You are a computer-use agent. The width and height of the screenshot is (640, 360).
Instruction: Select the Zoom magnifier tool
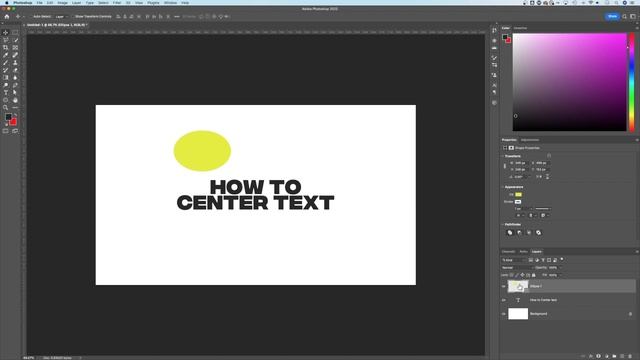click(x=5, y=108)
